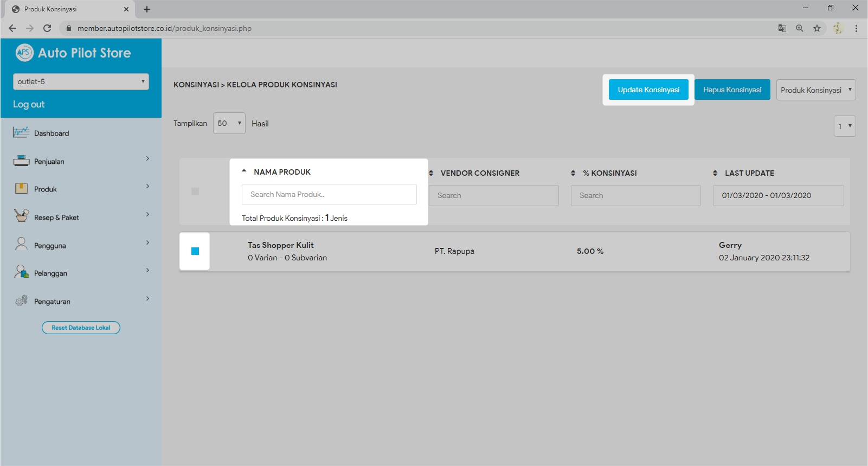Click the Pelanggan customer icon

point(21,272)
